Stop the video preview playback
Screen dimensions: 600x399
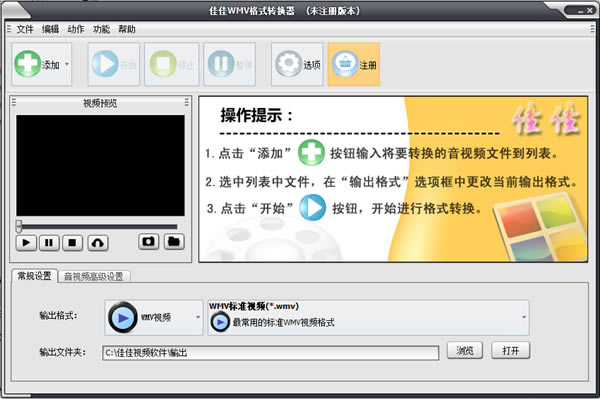[x=72, y=243]
